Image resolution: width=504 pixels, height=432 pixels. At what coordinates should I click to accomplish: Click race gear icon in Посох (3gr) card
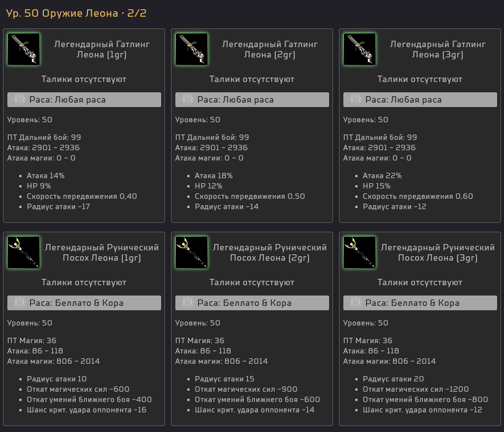point(356,302)
